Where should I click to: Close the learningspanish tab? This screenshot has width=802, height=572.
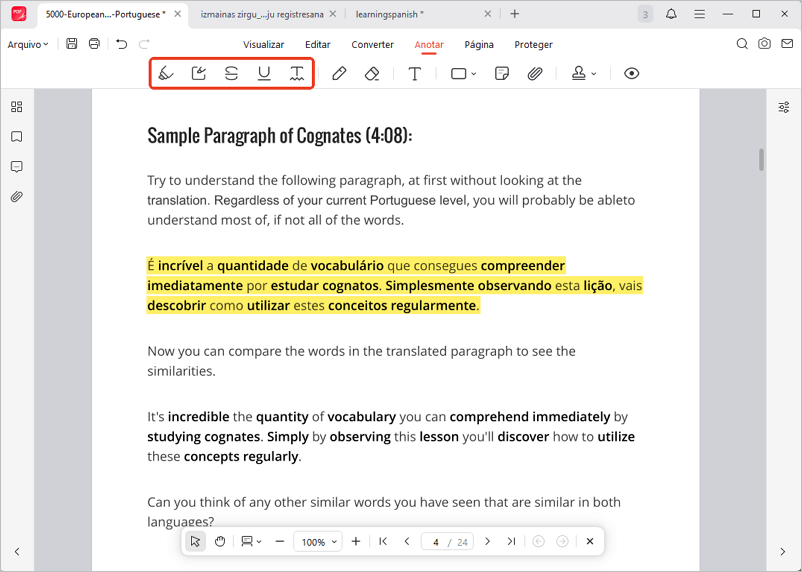487,14
